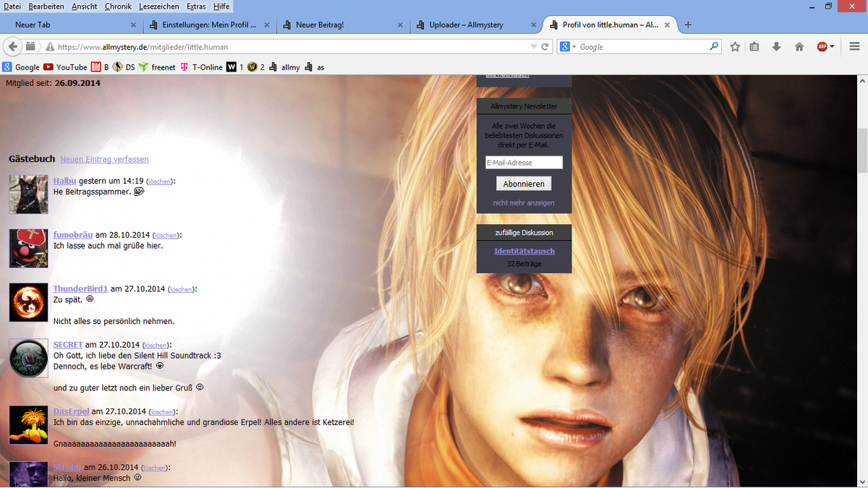This screenshot has width=868, height=488.
Task: Click the nicht mehr anzeigen link
Action: (x=524, y=203)
